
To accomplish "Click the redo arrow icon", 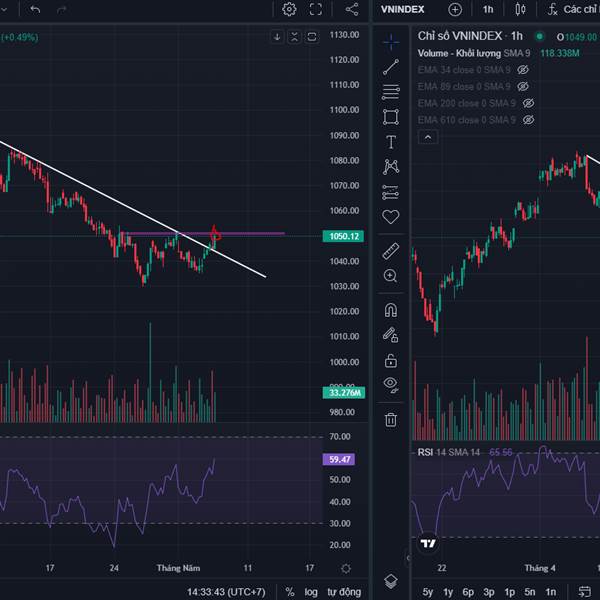I will point(62,9).
